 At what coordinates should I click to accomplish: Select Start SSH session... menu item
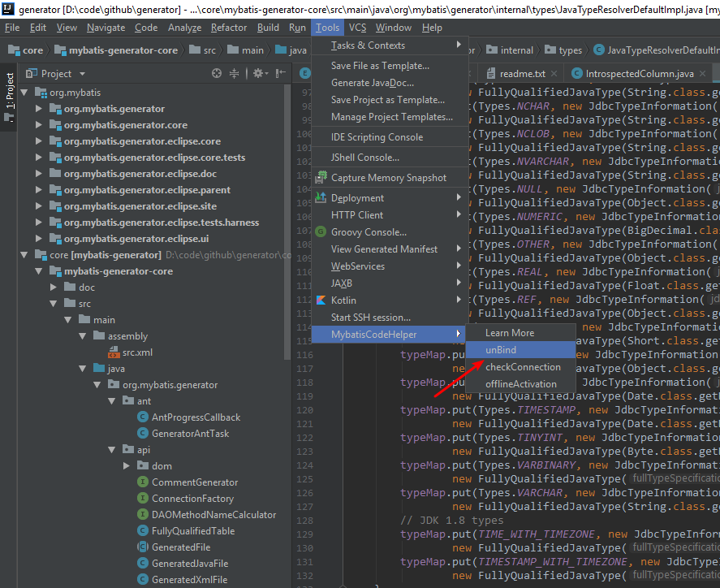tap(390, 317)
